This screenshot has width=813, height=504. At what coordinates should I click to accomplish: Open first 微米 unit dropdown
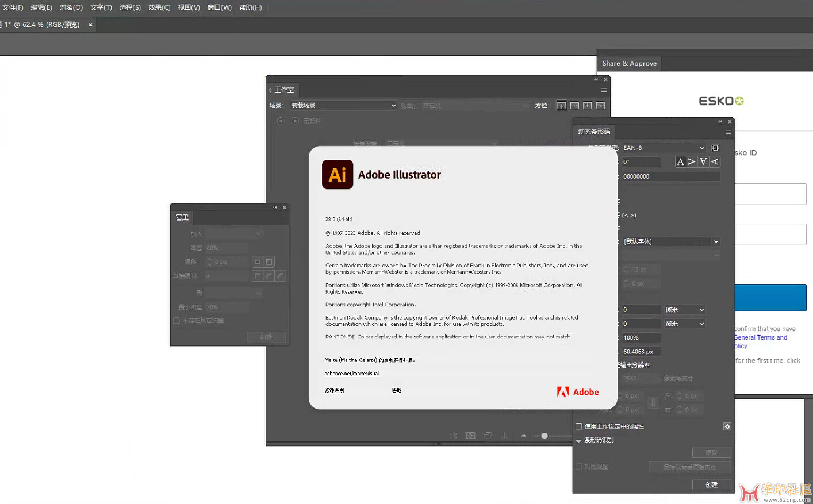pos(685,310)
